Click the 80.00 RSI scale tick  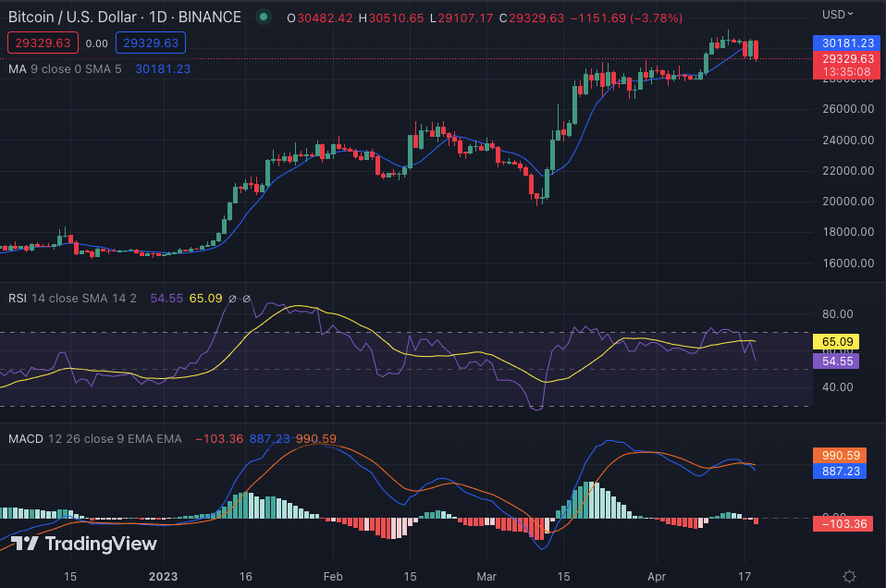[837, 314]
